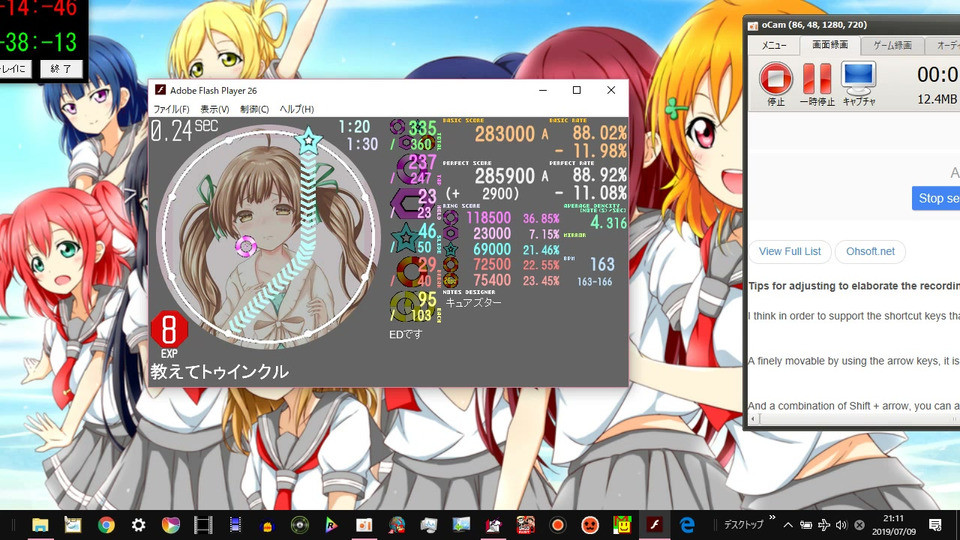
Task: Show hidden system tray icons
Action: point(788,525)
